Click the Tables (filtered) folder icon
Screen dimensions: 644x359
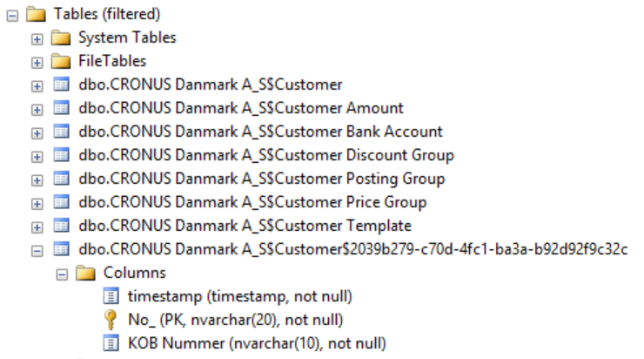coord(37,15)
